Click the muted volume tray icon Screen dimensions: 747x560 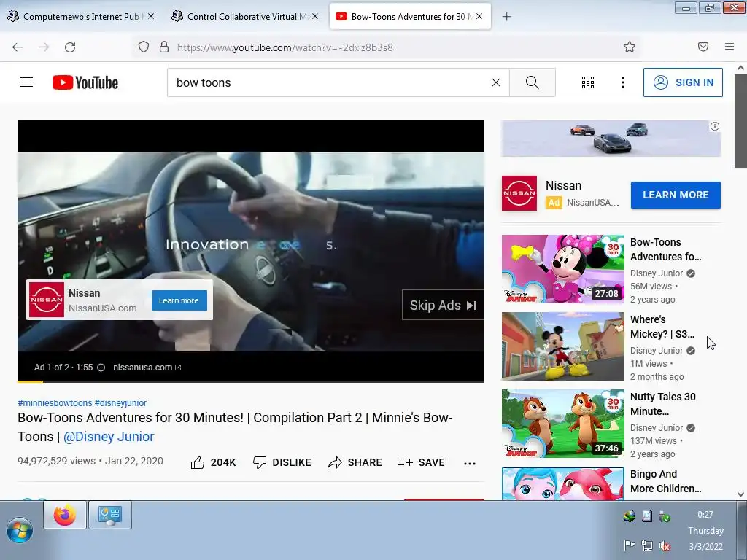(665, 545)
